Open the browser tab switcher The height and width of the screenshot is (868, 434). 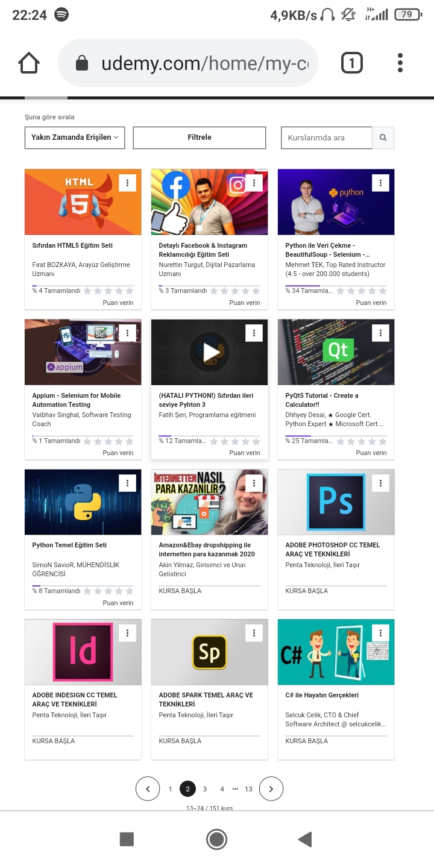352,63
